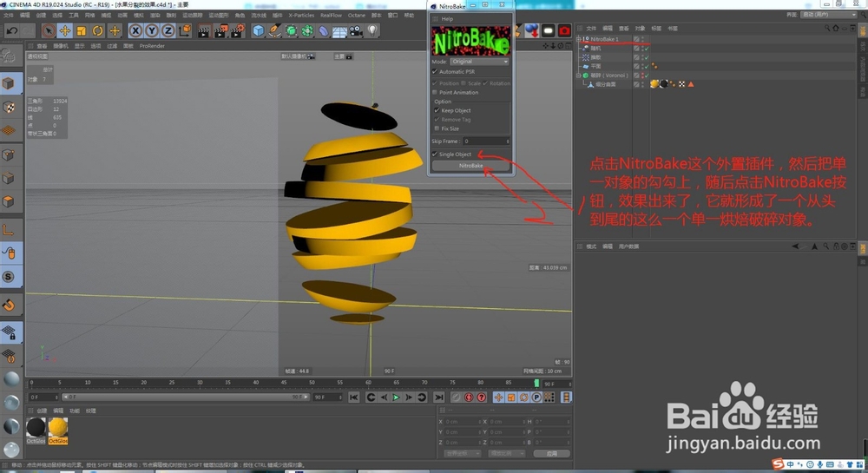
Task: Click the Skip Frame input field
Action: (x=486, y=141)
